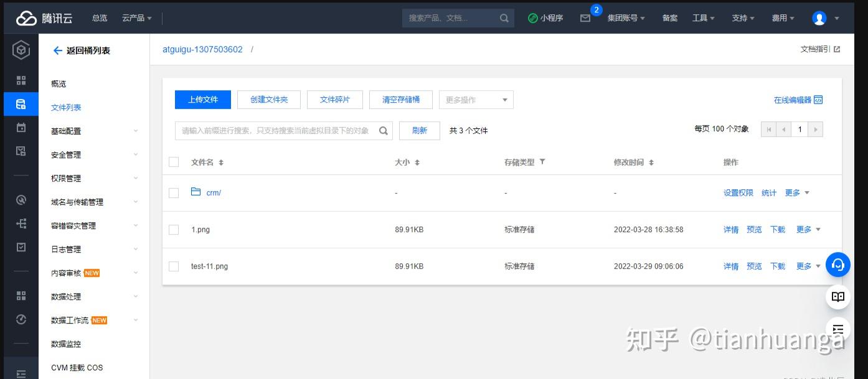Click the 上传文件 button

(x=202, y=99)
